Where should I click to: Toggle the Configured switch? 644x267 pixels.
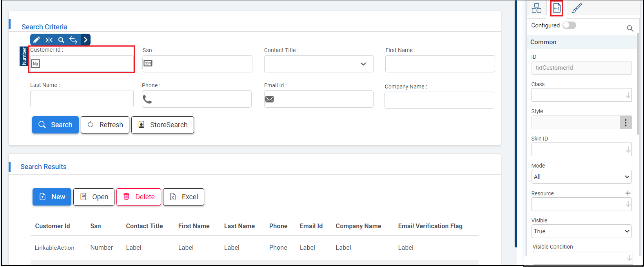(x=569, y=25)
